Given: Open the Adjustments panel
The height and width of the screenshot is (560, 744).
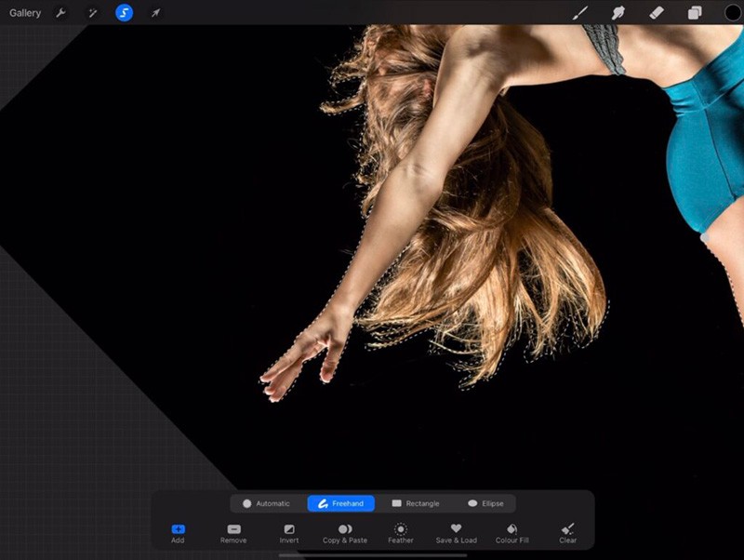Looking at the screenshot, I should [91, 13].
